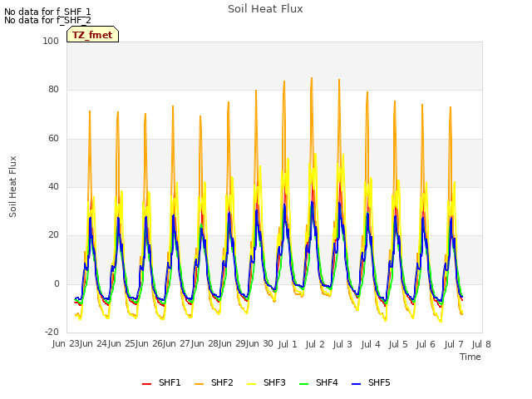Click the -20 y-axis tick label
Image resolution: width=532 pixels, height=399 pixels.
coord(52,332)
